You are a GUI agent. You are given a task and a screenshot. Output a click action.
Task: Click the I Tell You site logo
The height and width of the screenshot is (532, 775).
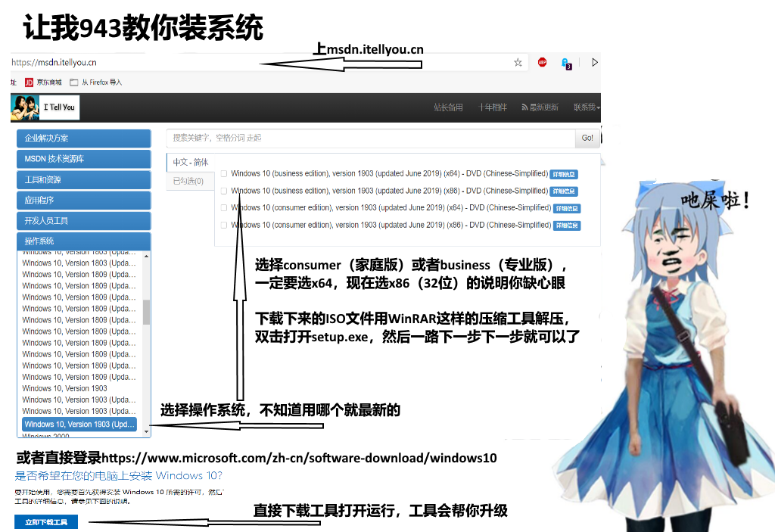tap(45, 107)
